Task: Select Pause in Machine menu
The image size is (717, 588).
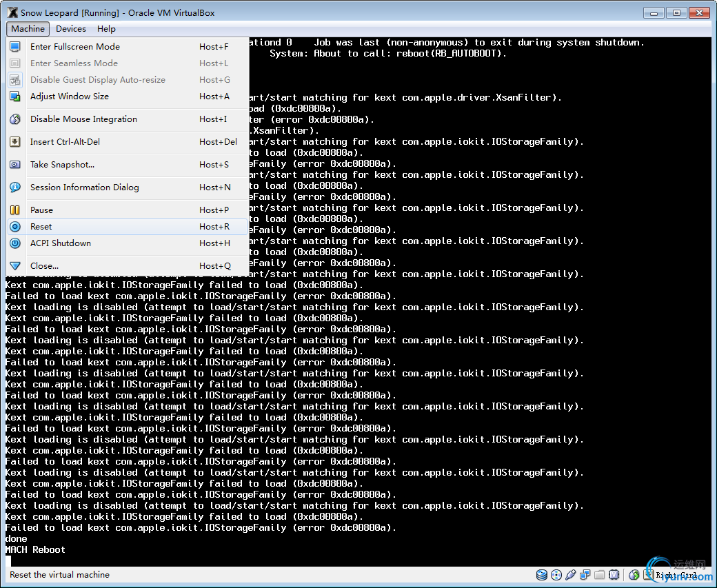Action: (x=128, y=210)
